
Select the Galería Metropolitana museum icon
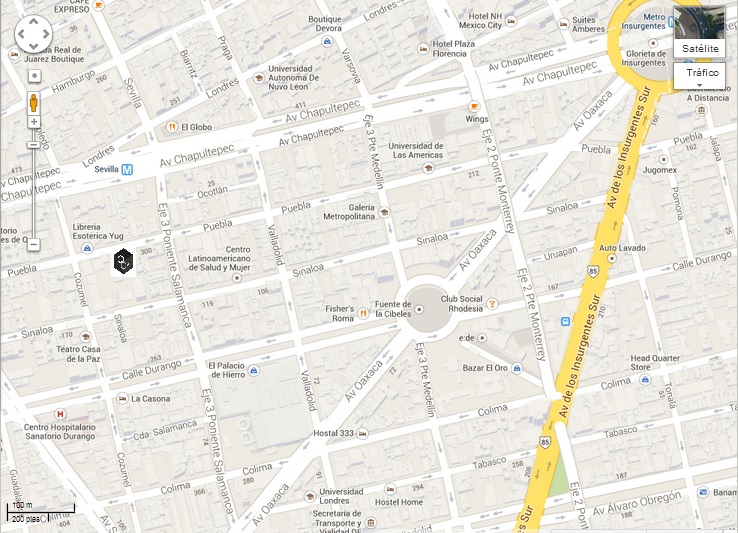[384, 212]
